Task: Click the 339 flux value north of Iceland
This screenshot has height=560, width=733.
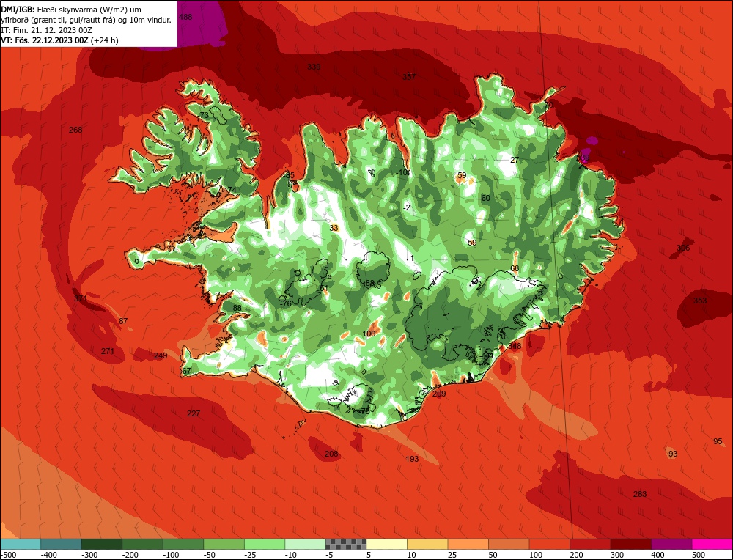Action: click(x=314, y=67)
